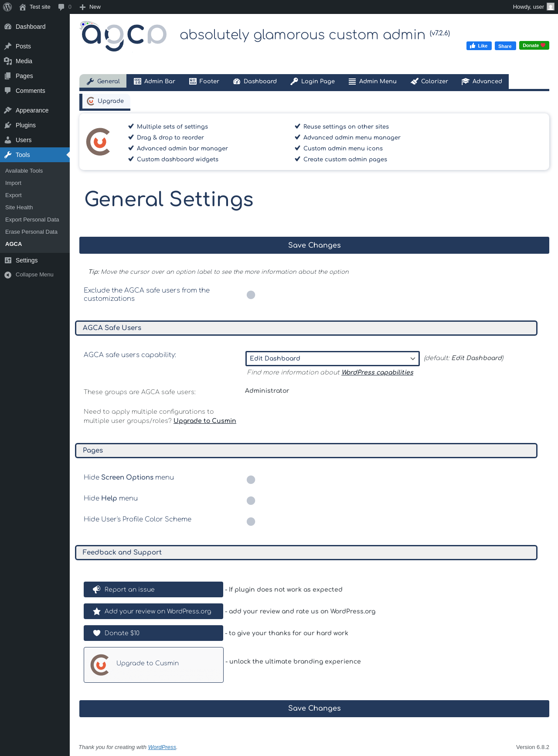Click the Tools wrench icon in sidebar

pyautogui.click(x=8, y=155)
